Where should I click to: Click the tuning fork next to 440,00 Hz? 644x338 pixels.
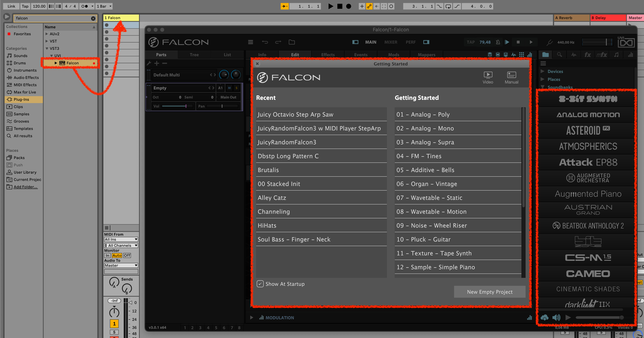pos(549,42)
